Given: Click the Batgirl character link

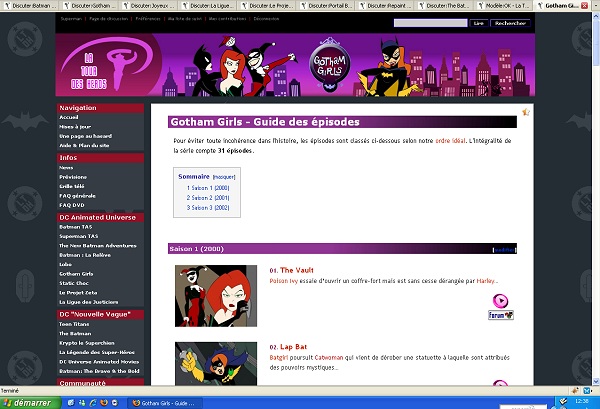Looking at the screenshot, I should click(279, 357).
